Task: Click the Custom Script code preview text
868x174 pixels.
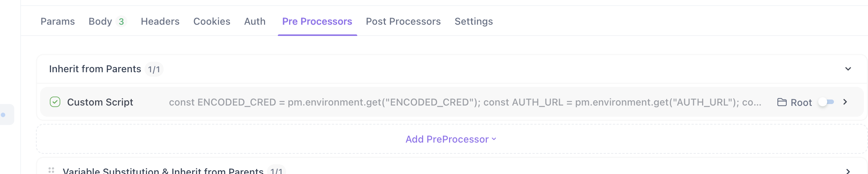Action: pyautogui.click(x=465, y=102)
